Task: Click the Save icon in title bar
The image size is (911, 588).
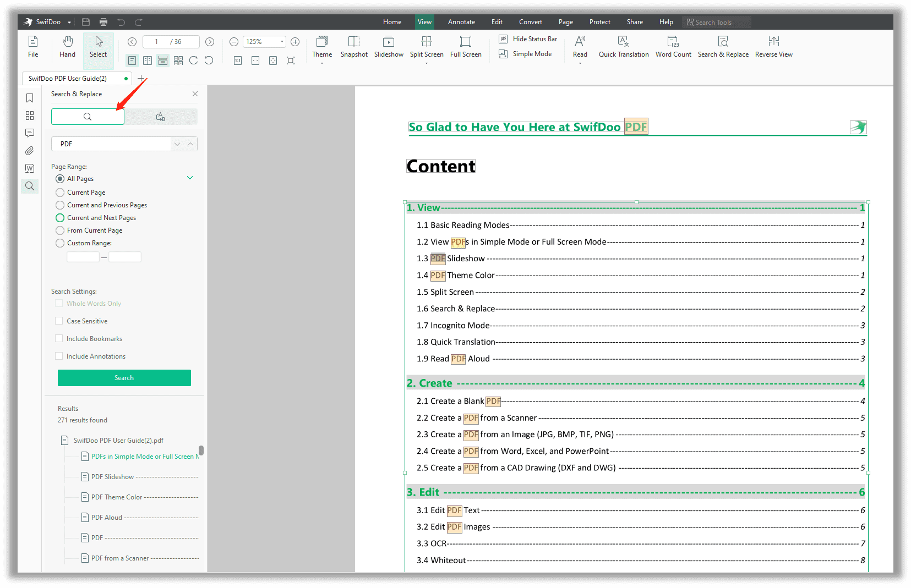Action: (x=86, y=22)
